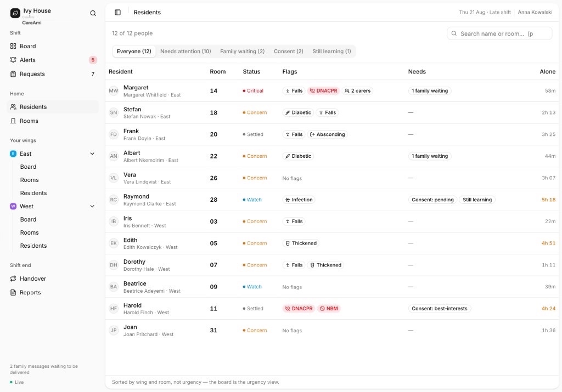Open West wing Rooms
Viewport: 562px width, 392px height.
30,233
